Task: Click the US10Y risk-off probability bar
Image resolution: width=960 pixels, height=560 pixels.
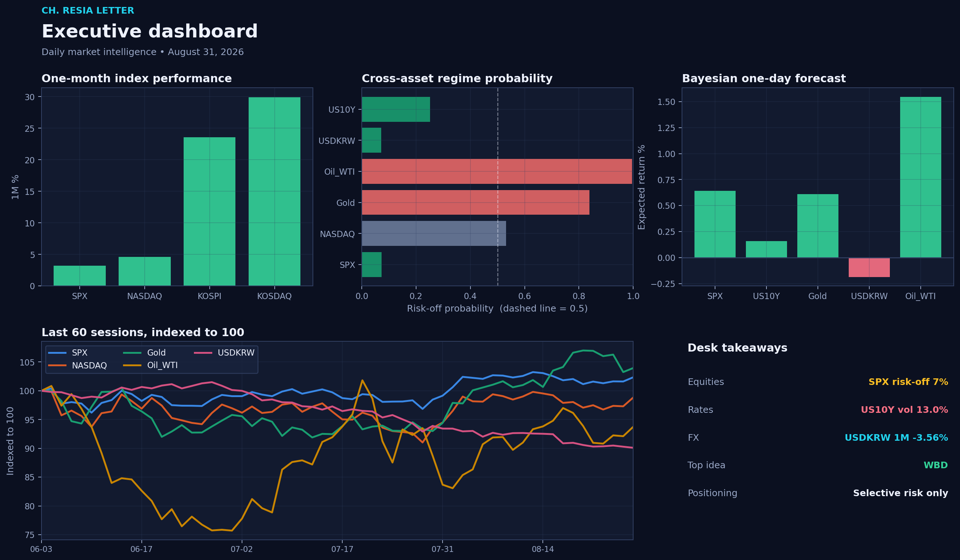Action: coord(396,109)
